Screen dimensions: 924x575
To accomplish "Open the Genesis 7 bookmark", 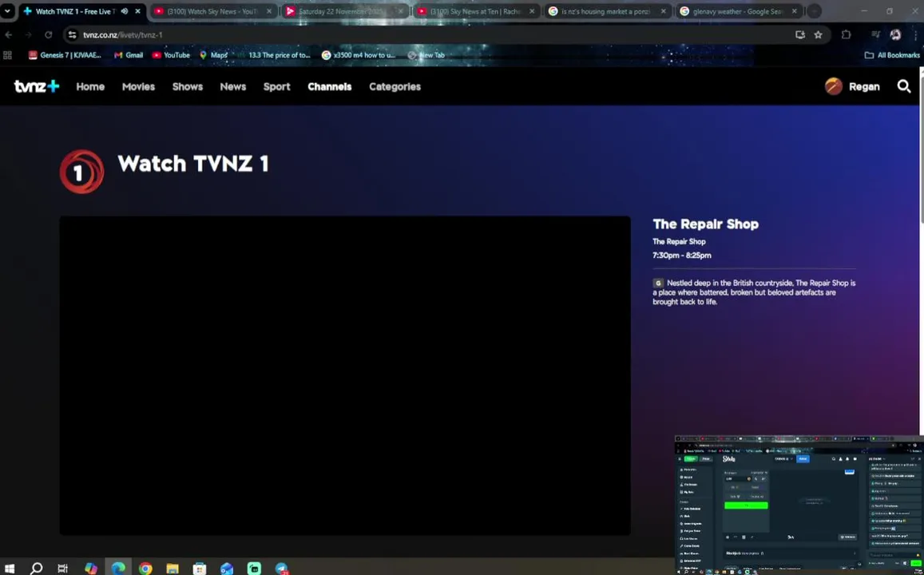I will [x=65, y=55].
